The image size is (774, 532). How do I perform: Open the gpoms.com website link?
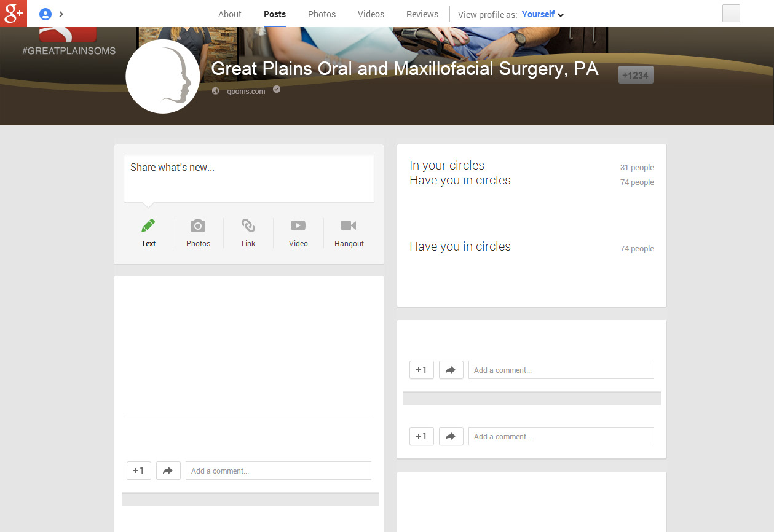coord(246,92)
